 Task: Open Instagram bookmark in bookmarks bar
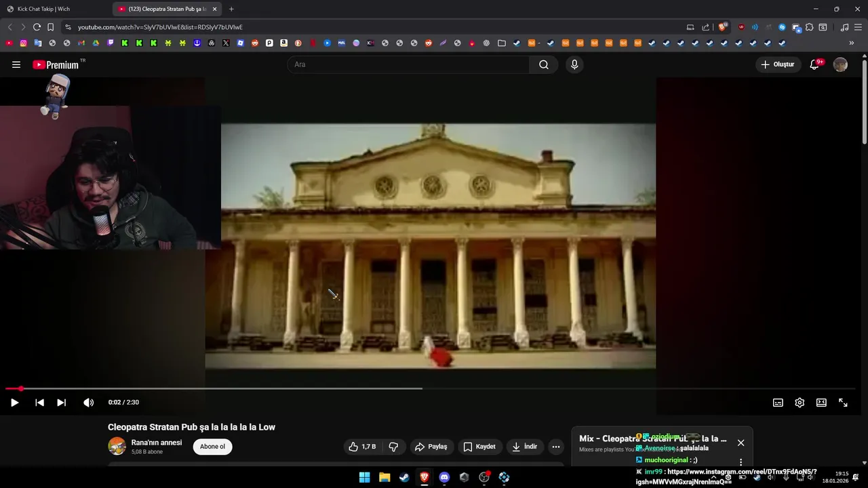(x=23, y=43)
